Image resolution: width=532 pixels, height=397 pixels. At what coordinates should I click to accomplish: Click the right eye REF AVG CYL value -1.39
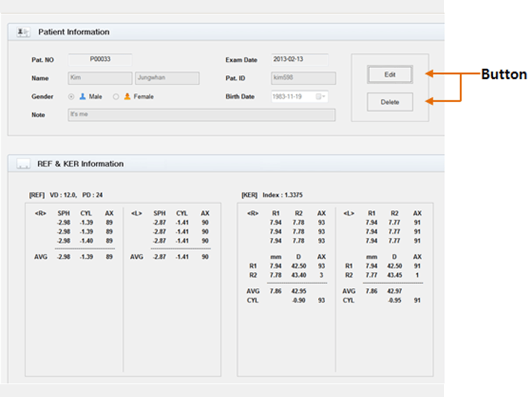(86, 257)
